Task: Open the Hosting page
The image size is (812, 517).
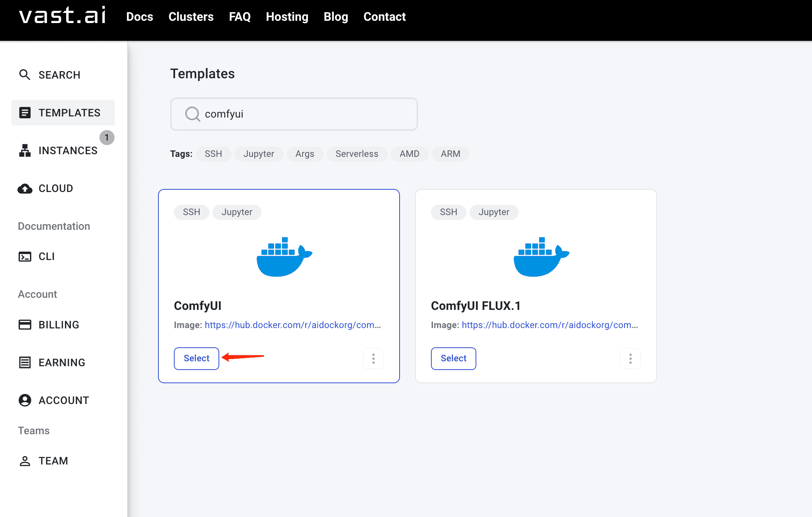Action: click(287, 17)
